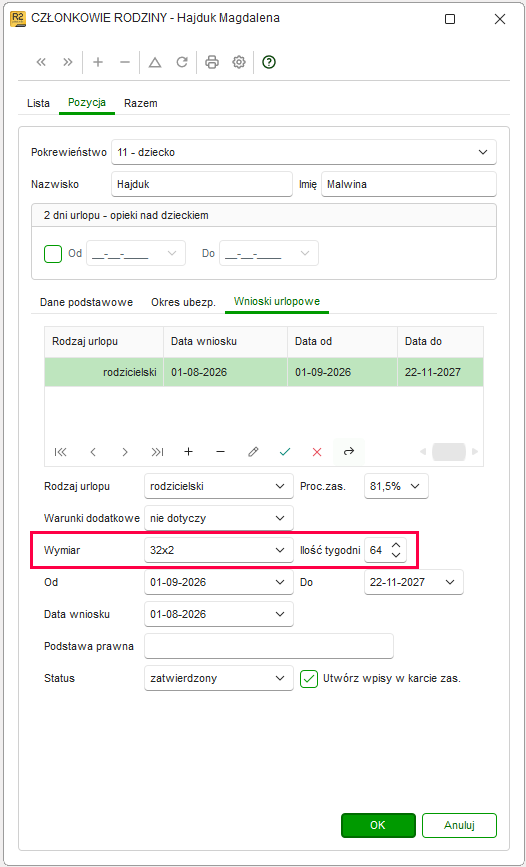This screenshot has height=867, width=526.
Task: Cancel the grid edit with the red X
Action: point(317,452)
